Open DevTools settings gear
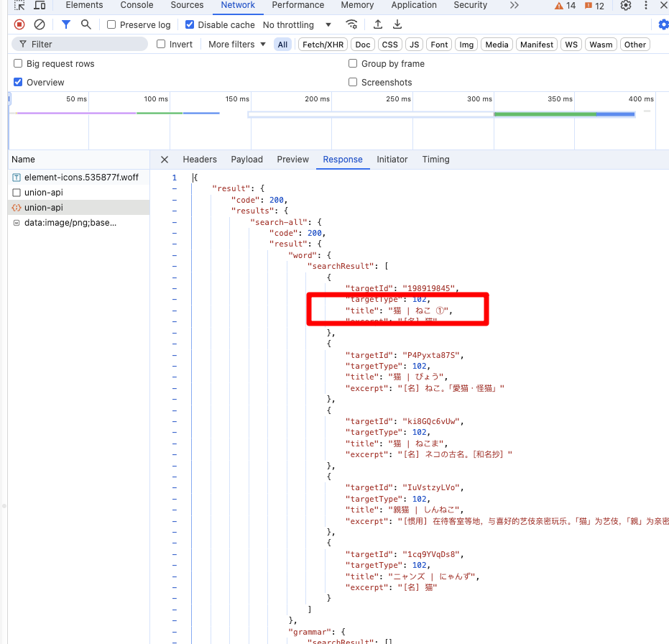Screen dimensions: 669x644 [626, 6]
